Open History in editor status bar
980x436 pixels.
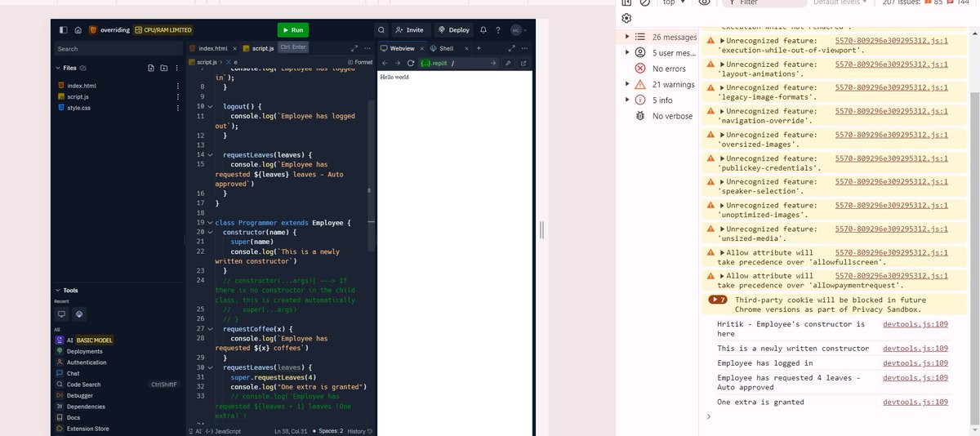click(x=360, y=430)
